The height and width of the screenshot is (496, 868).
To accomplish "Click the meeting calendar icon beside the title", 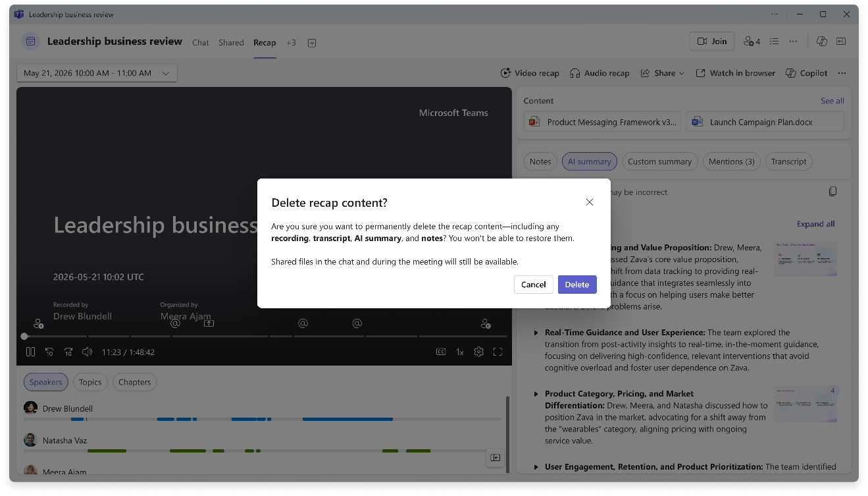I will tap(30, 41).
